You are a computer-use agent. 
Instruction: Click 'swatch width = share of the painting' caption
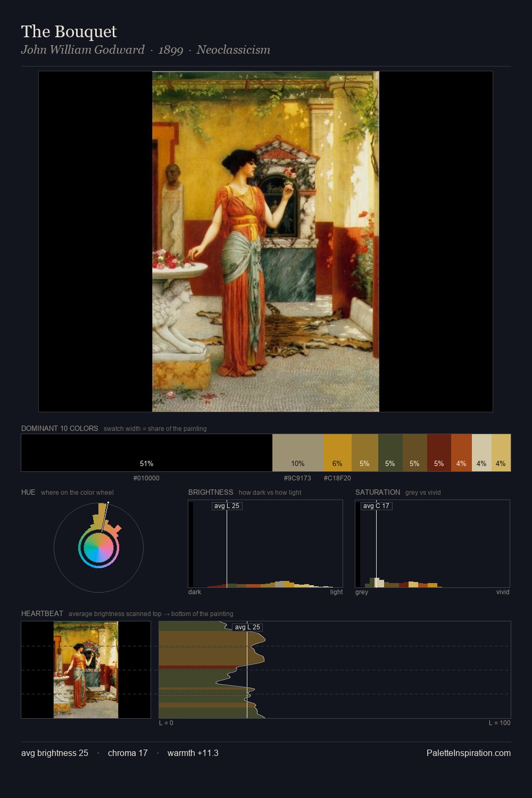pos(155,429)
